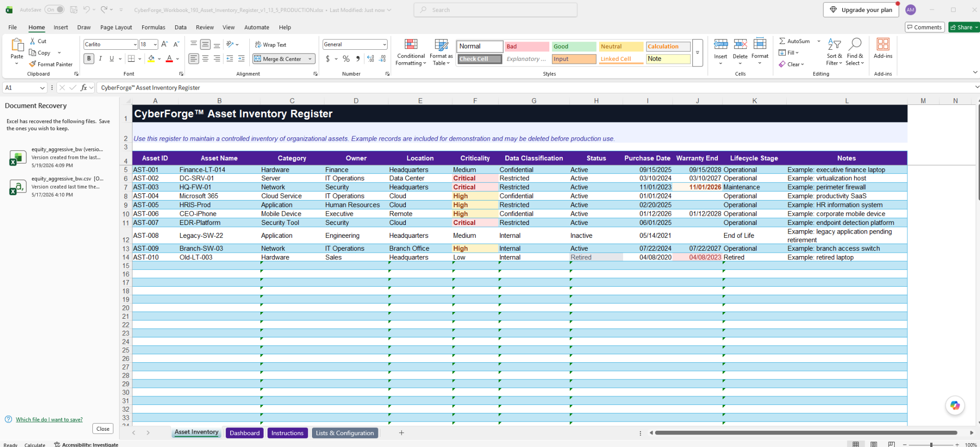
Task: Open the Copilot floating button
Action: (x=955, y=405)
